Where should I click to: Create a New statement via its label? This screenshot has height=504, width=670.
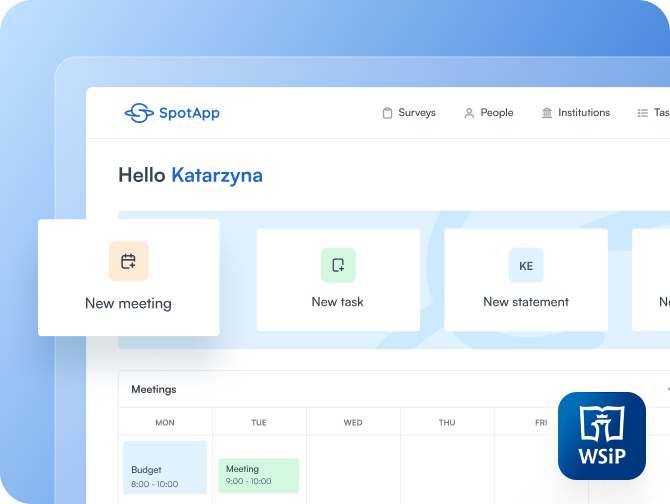click(x=526, y=302)
